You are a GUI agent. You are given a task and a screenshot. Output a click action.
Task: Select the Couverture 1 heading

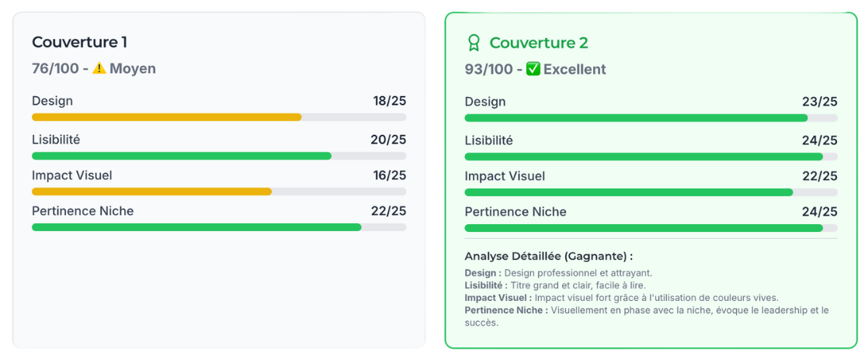tap(80, 42)
